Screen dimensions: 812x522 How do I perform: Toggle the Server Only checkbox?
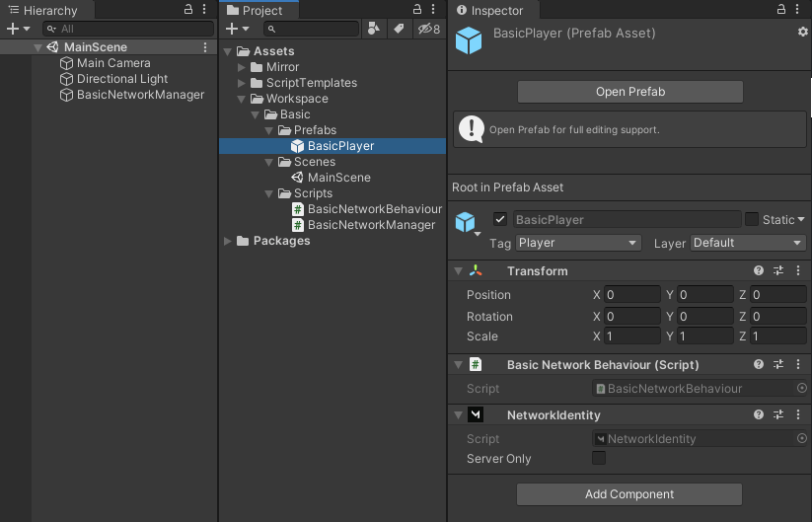pyautogui.click(x=599, y=458)
